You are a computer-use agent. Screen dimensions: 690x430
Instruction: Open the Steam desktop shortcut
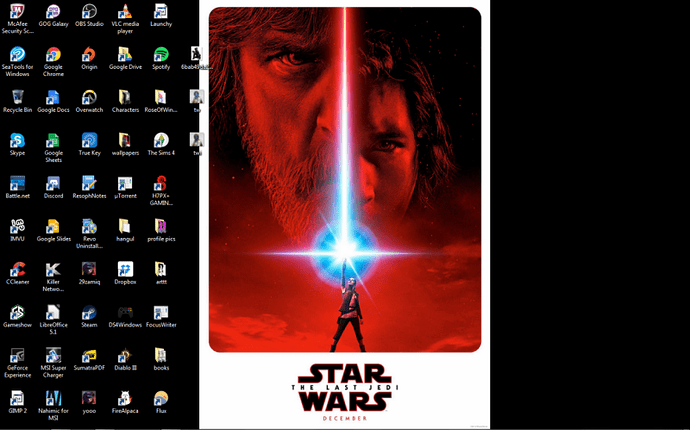89,312
